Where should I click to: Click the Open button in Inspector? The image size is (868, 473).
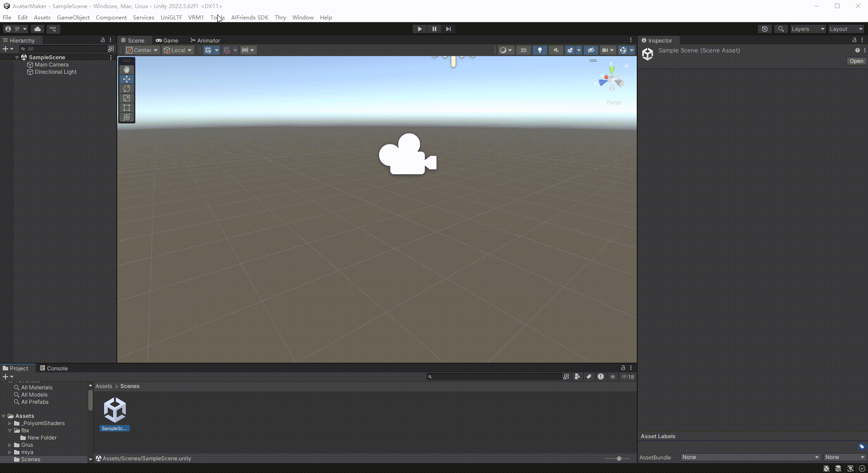[x=856, y=61]
